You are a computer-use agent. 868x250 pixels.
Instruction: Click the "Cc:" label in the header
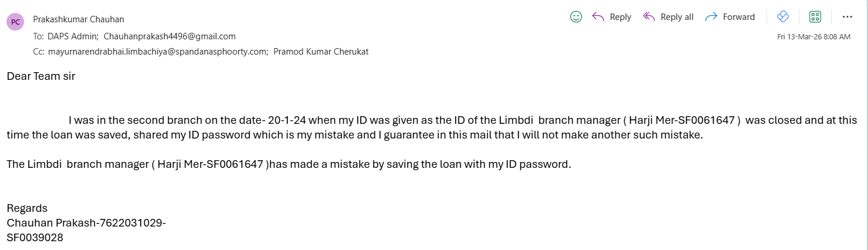pyautogui.click(x=39, y=51)
